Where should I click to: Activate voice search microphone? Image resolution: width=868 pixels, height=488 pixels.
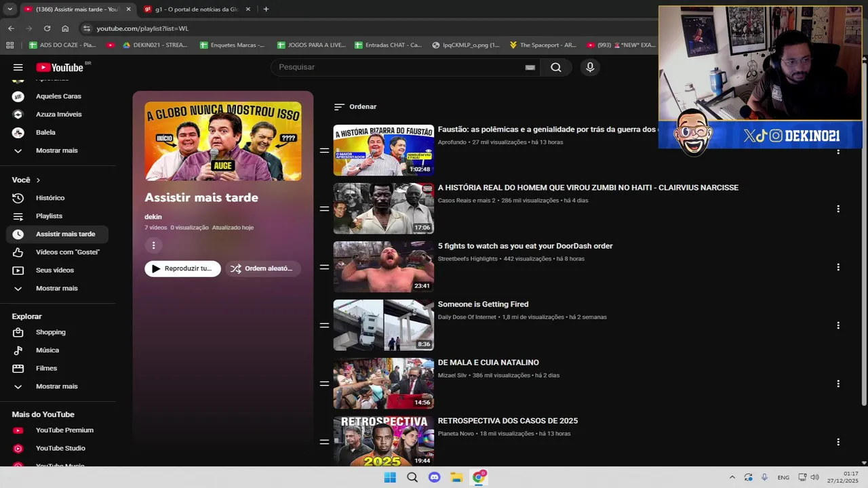point(590,67)
